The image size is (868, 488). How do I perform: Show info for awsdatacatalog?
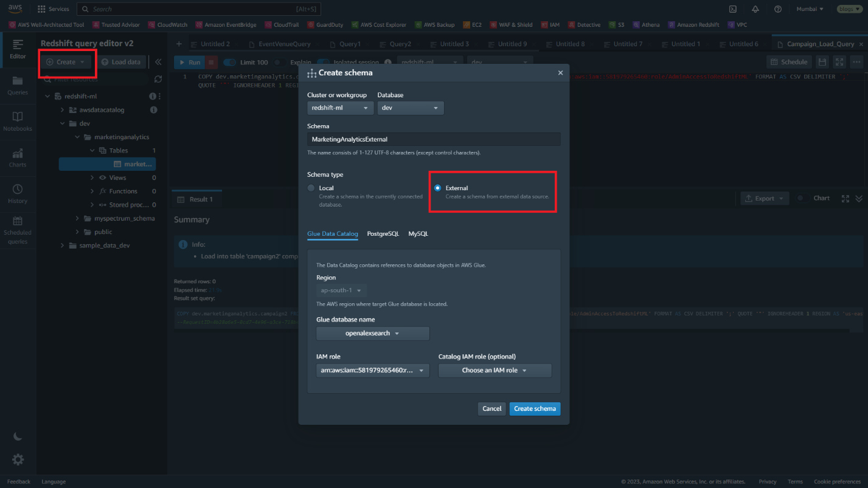(x=153, y=110)
